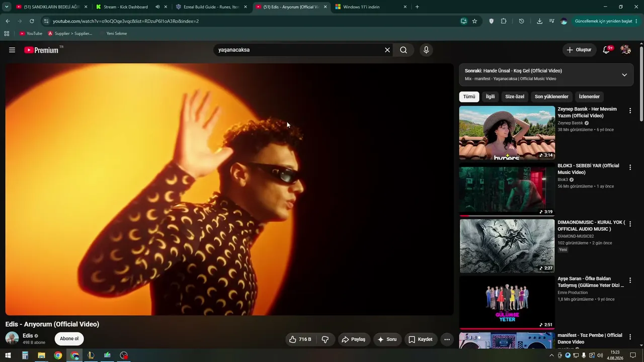Viewport: 644px width, 362px height.
Task: Open DIMAONDMUSIC KURAL YOK video thumbnail
Action: 507,246
